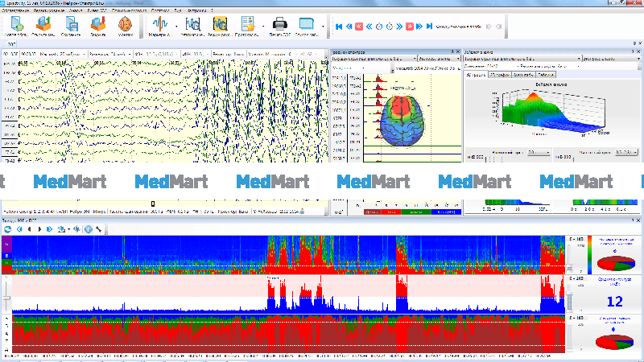This screenshot has width=644, height=362.
Task: Click the red delta band legend button
Action: click(372, 212)
